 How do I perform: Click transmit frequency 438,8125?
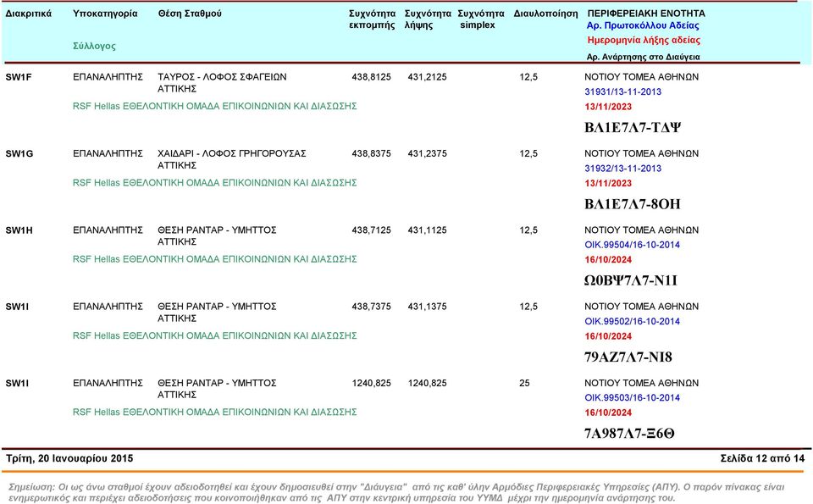(371, 77)
